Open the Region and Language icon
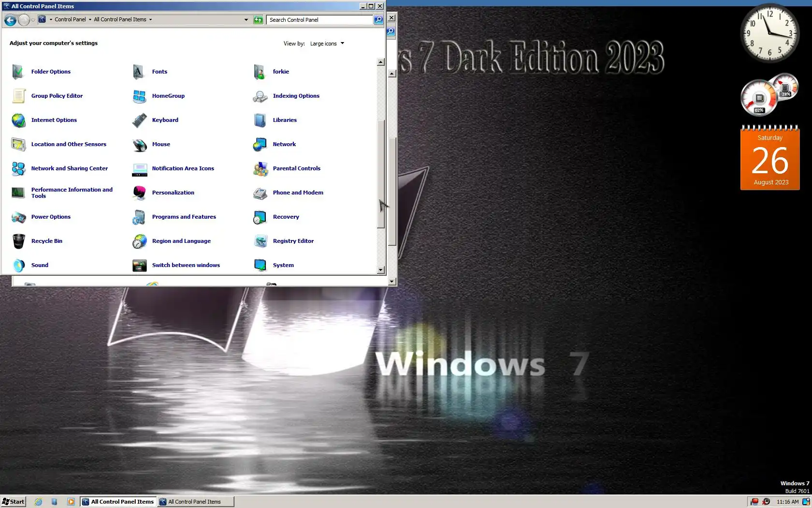The image size is (812, 508). [139, 241]
